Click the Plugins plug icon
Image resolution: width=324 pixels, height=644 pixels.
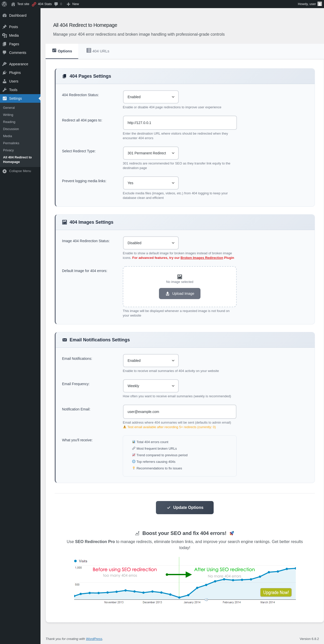pos(5,73)
